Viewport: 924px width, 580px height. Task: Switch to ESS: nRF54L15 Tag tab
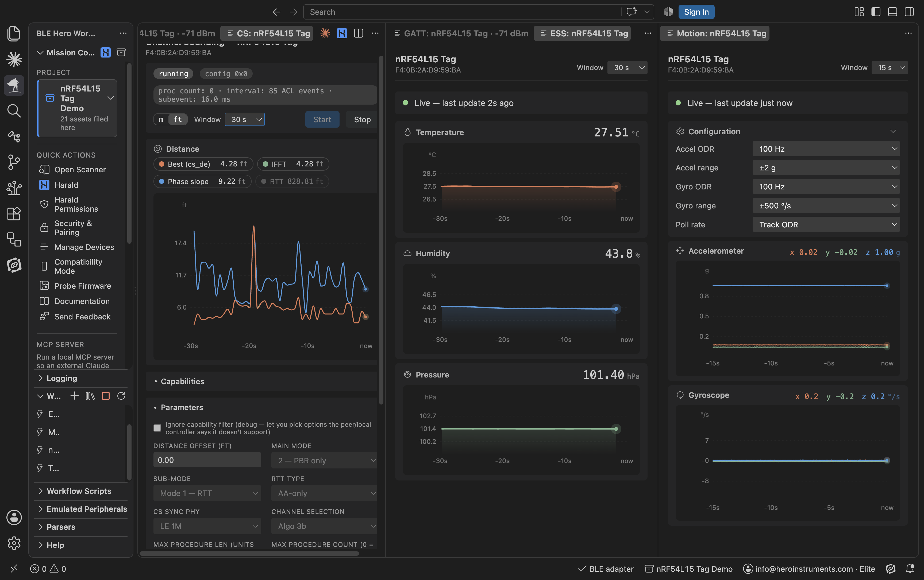point(582,33)
